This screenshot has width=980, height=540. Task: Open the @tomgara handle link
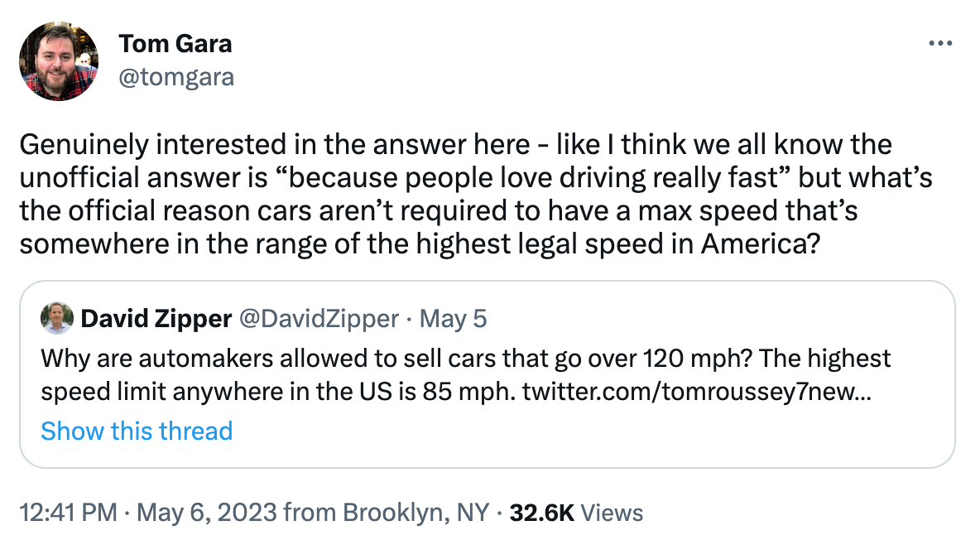coord(176,77)
